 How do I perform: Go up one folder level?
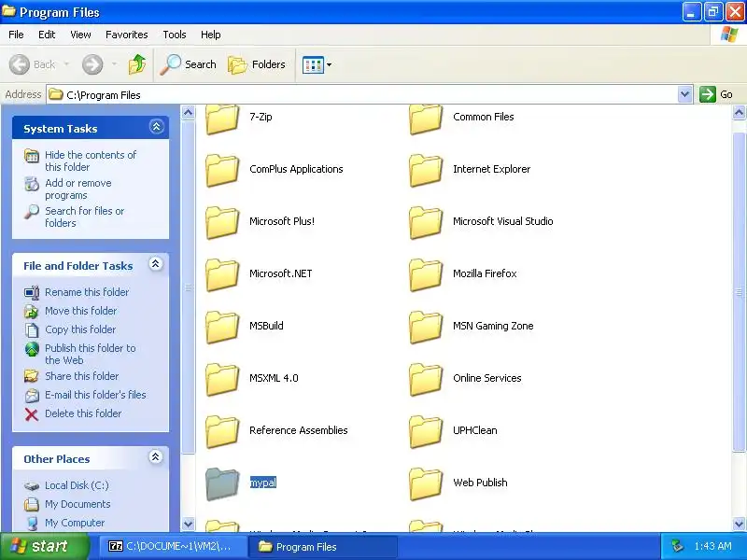137,64
